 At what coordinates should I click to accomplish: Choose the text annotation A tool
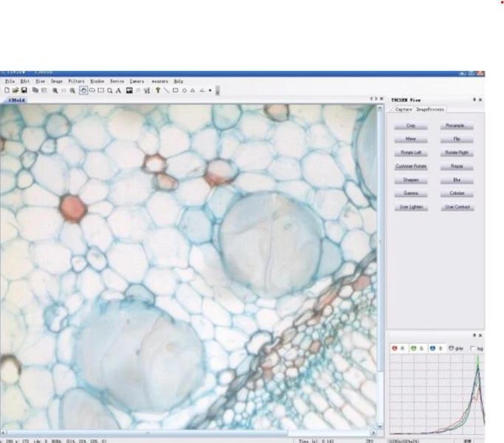tap(118, 91)
